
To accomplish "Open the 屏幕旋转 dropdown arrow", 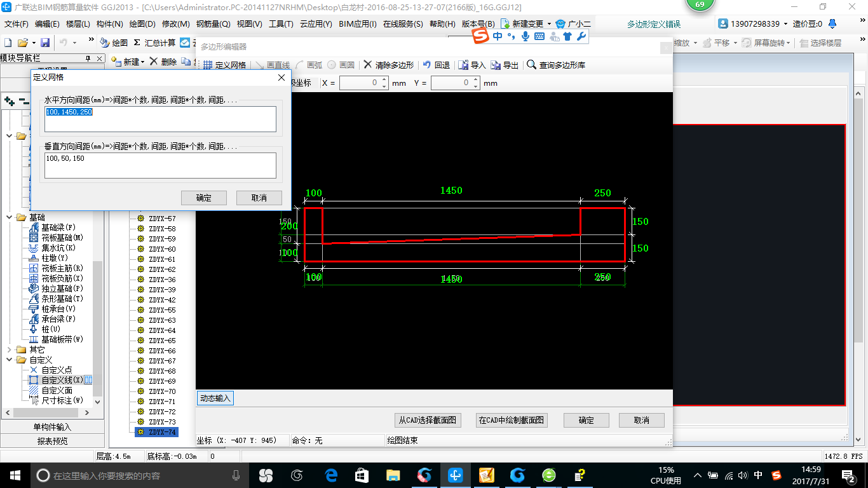I will tap(789, 43).
